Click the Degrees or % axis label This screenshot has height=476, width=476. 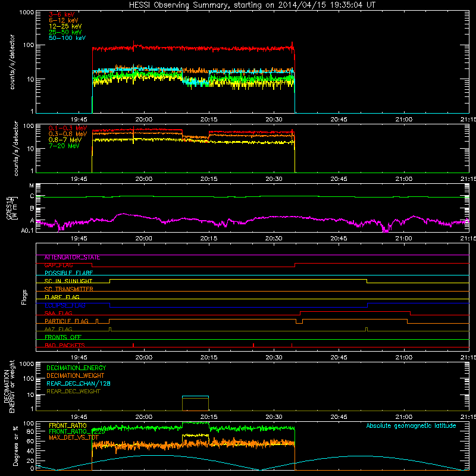(15, 446)
